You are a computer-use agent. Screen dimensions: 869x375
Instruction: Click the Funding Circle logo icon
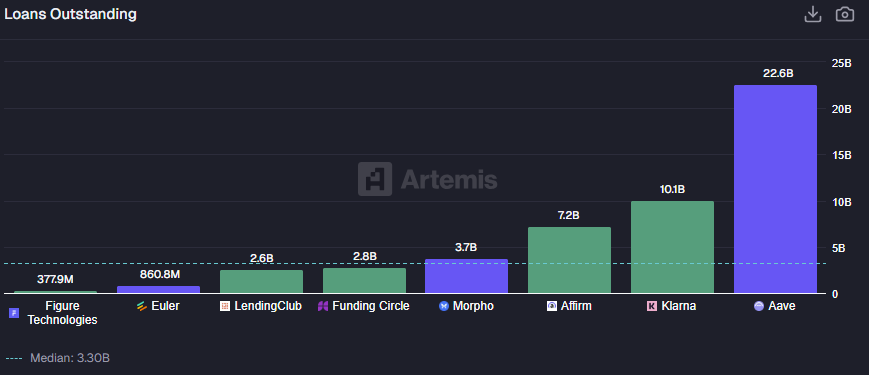pyautogui.click(x=323, y=306)
